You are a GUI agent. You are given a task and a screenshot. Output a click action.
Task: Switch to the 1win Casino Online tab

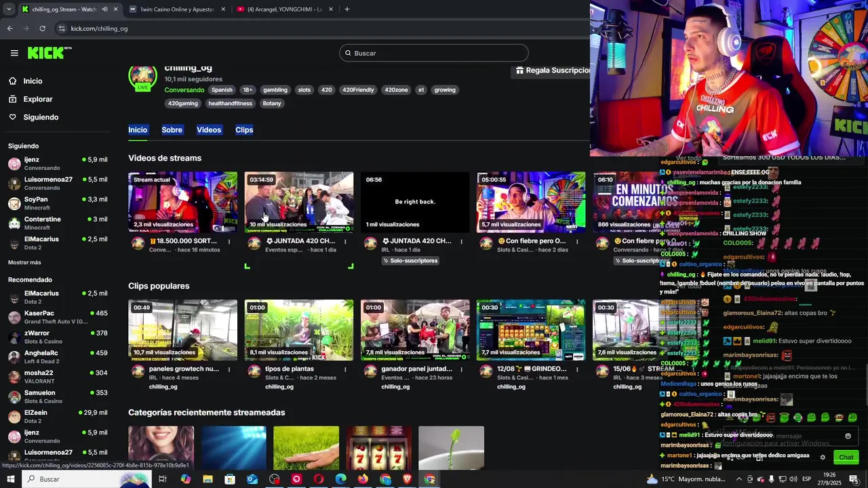(176, 9)
